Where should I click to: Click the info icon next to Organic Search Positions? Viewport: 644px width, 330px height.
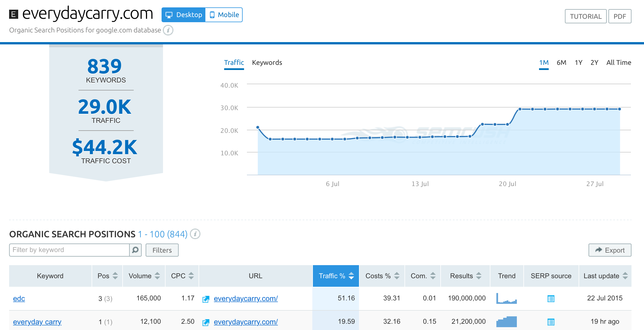(195, 234)
